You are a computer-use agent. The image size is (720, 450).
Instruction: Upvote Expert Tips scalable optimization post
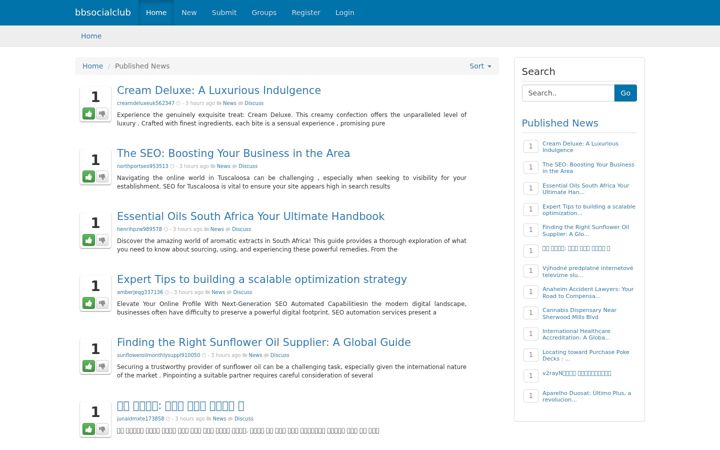coord(89,303)
